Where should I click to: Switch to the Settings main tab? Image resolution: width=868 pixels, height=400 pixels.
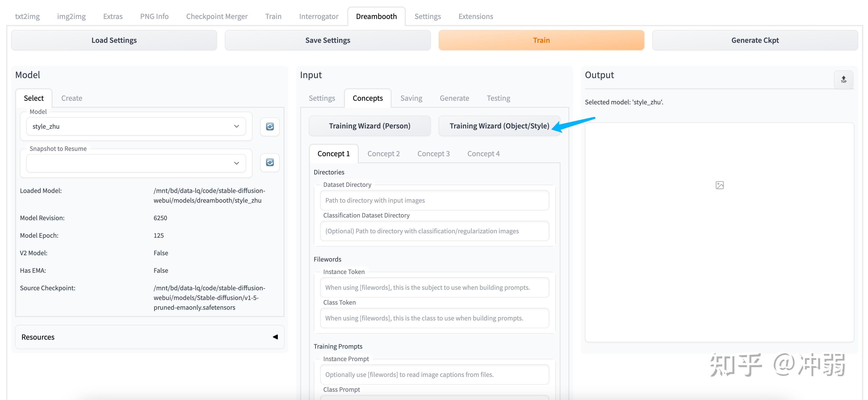point(427,16)
